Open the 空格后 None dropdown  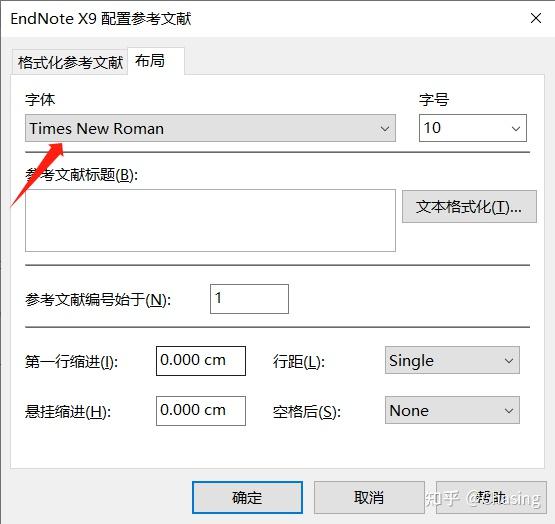tap(452, 410)
